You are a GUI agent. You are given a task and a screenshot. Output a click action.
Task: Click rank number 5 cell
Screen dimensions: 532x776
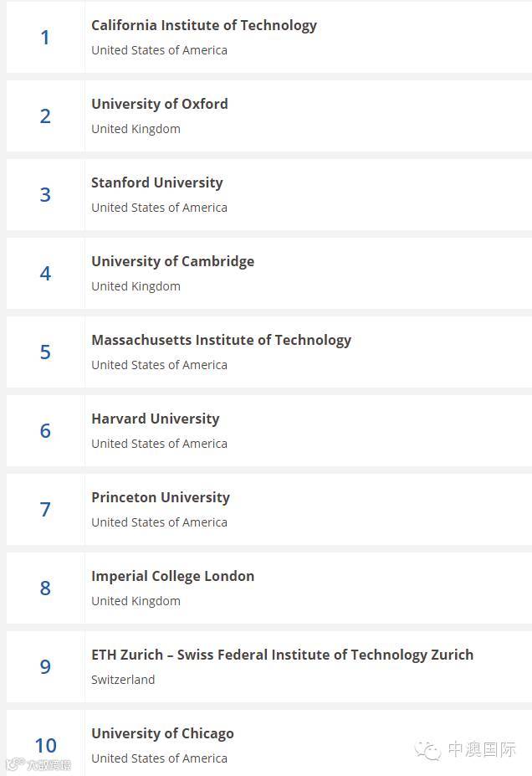point(45,352)
